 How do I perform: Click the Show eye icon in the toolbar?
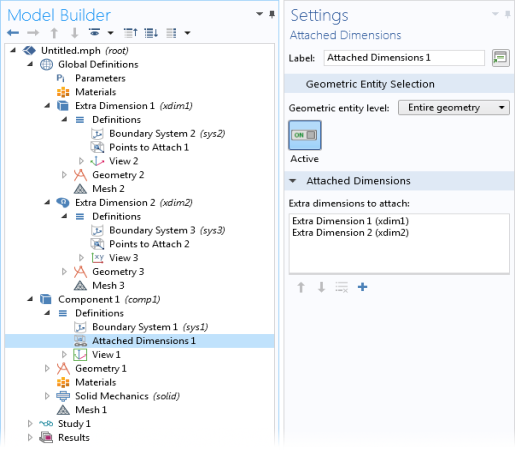94,32
